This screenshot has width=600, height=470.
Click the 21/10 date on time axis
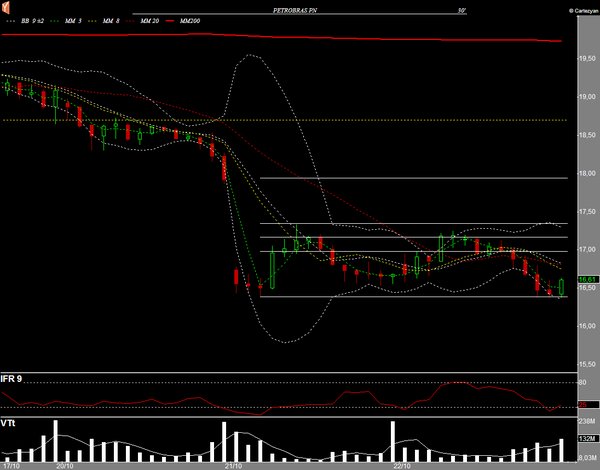(233, 465)
